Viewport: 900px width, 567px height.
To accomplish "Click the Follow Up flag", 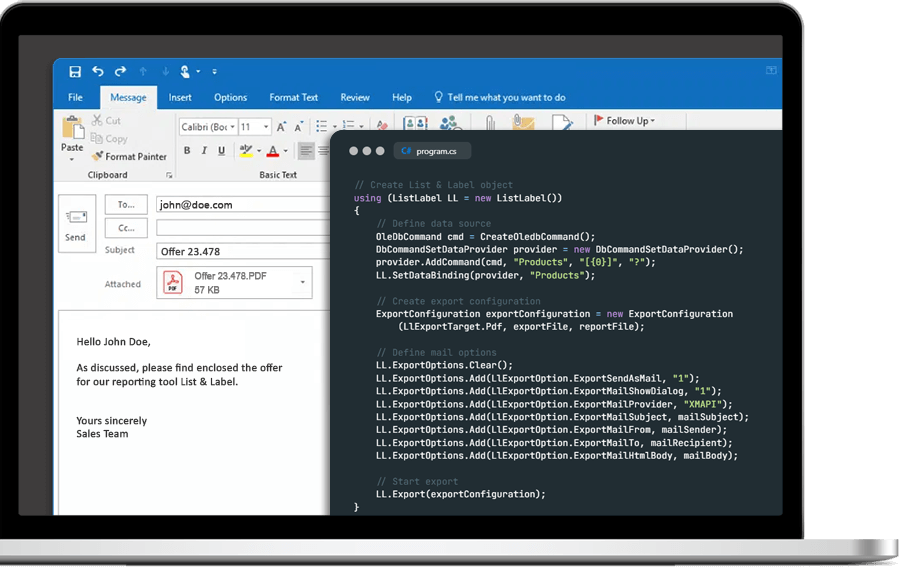I will pyautogui.click(x=624, y=121).
